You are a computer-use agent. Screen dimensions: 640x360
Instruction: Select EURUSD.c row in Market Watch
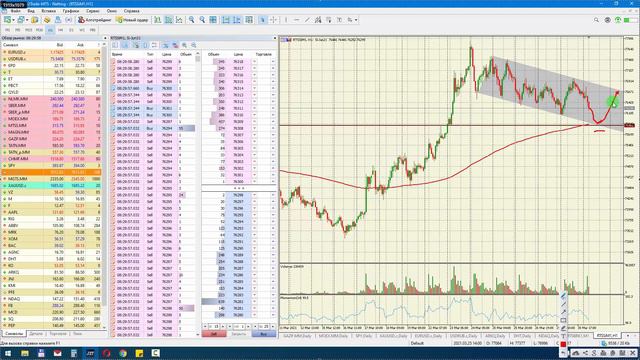coord(52,52)
